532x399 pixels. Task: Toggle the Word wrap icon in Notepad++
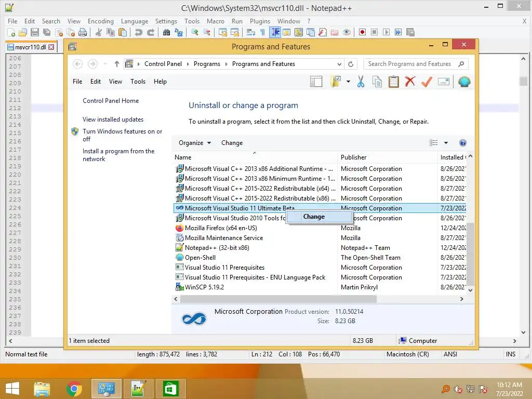[x=251, y=32]
